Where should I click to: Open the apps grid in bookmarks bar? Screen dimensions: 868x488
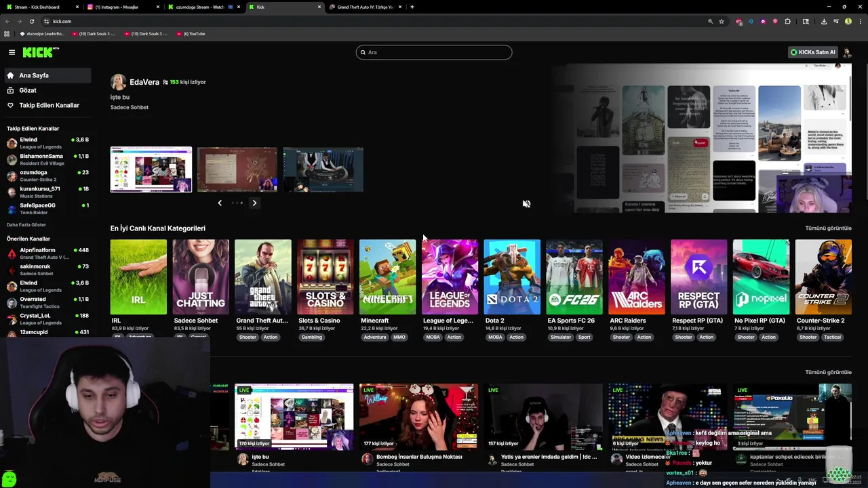pyautogui.click(x=7, y=33)
